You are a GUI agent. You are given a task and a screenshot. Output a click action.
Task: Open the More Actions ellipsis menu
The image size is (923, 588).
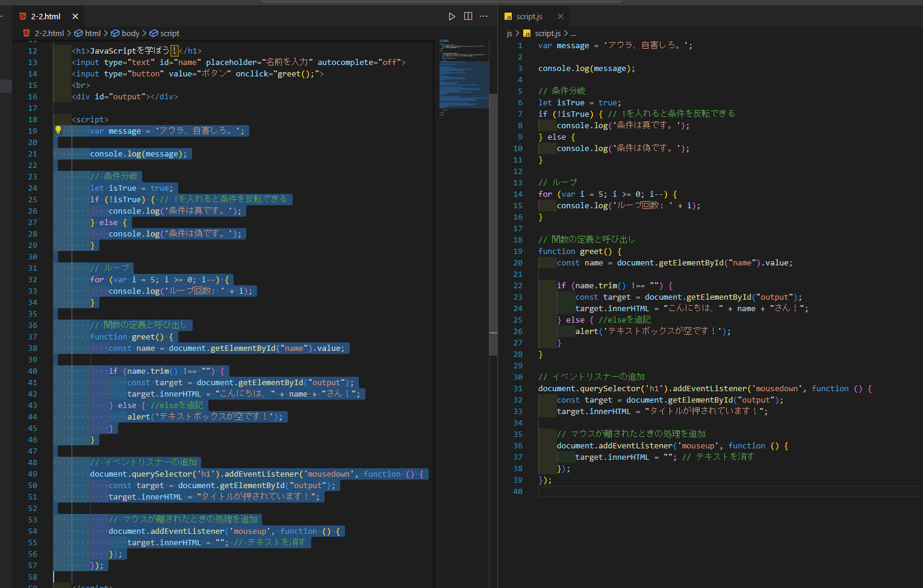(x=483, y=16)
